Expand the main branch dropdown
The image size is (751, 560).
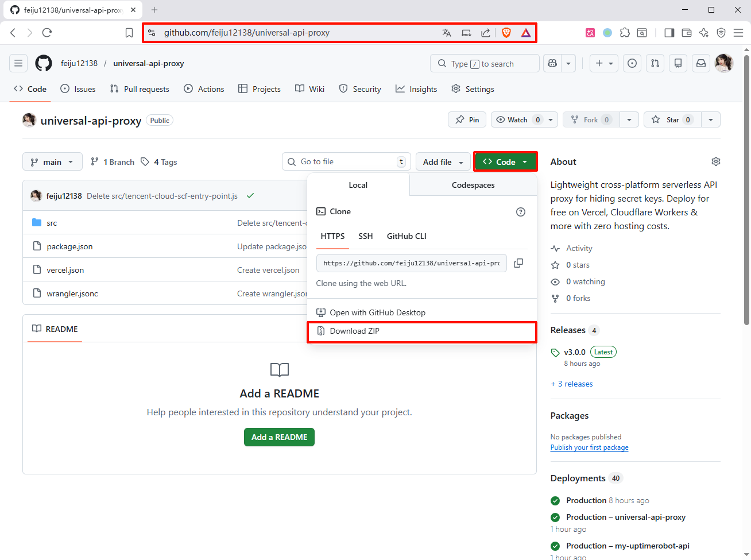(x=52, y=162)
